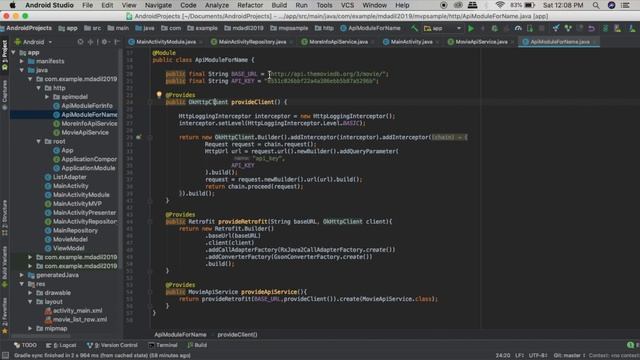Viewport: 640px width, 360px height.
Task: Open Build Variants tool window
Action: (4, 266)
